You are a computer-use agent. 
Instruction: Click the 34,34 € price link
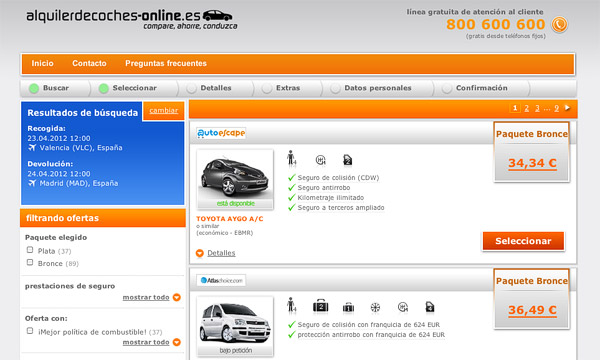point(532,163)
